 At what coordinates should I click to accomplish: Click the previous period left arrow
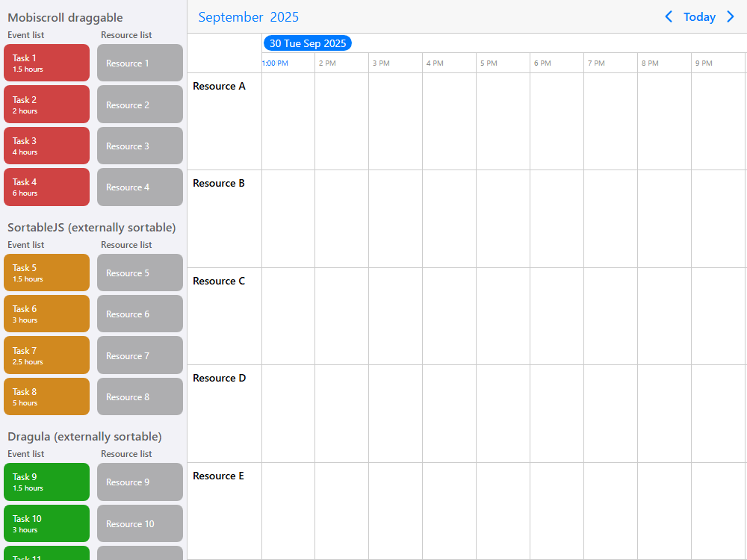point(669,16)
